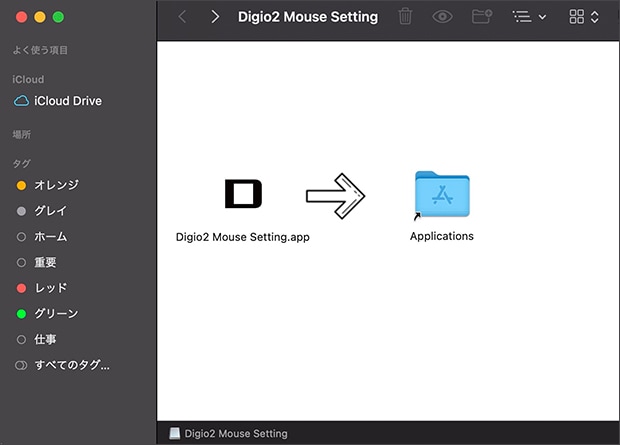Select the 重要 tag
This screenshot has height=445, width=620.
[45, 262]
